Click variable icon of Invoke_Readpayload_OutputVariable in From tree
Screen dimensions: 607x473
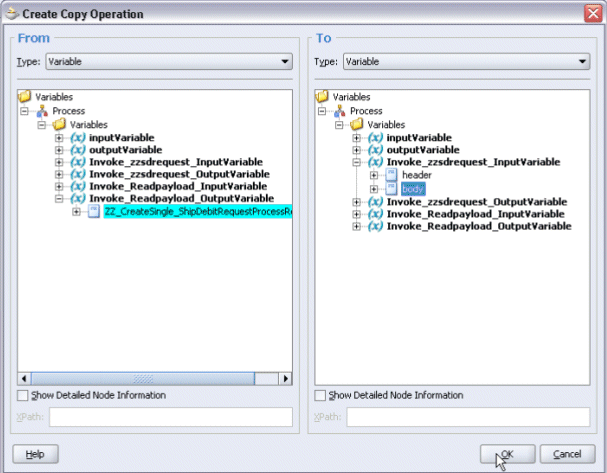coord(78,199)
